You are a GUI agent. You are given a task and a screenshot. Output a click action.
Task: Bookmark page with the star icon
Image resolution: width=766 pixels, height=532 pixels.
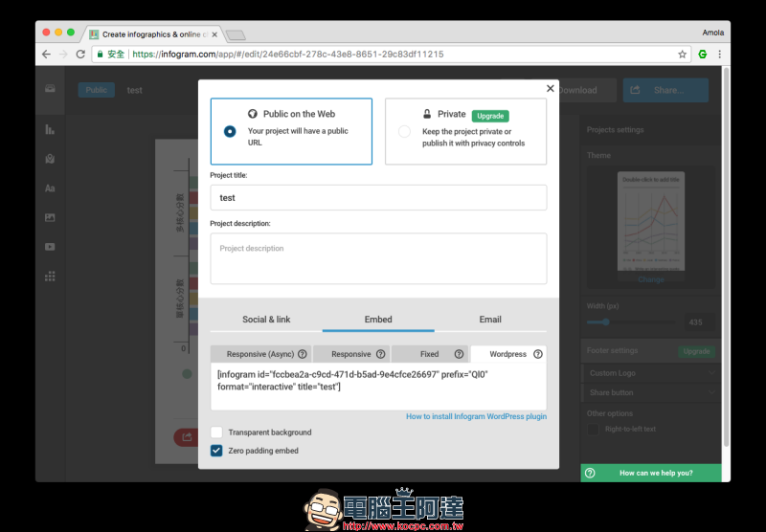pos(682,55)
